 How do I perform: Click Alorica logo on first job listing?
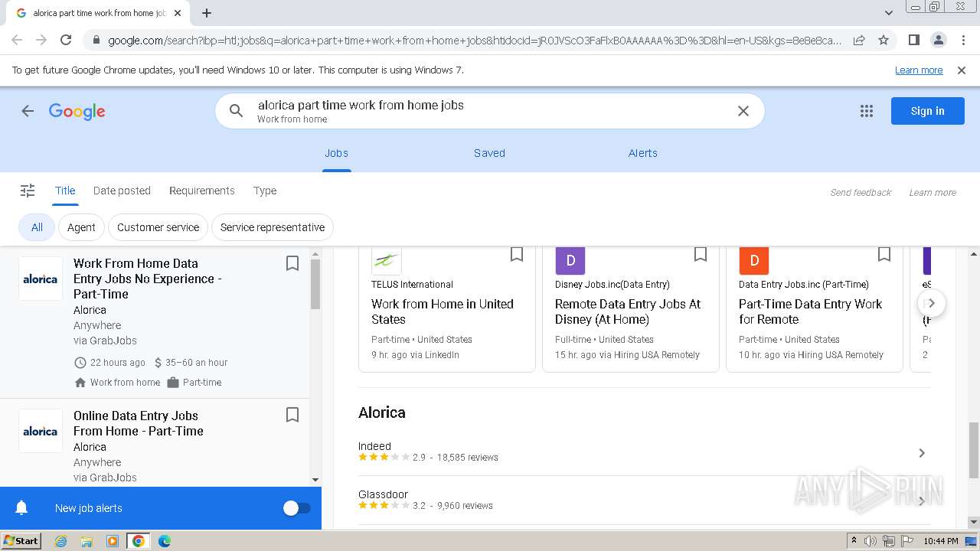click(x=41, y=279)
